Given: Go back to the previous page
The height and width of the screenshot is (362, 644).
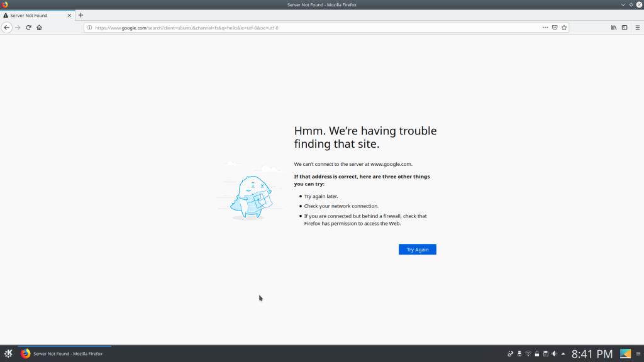Looking at the screenshot, I should click(x=6, y=28).
